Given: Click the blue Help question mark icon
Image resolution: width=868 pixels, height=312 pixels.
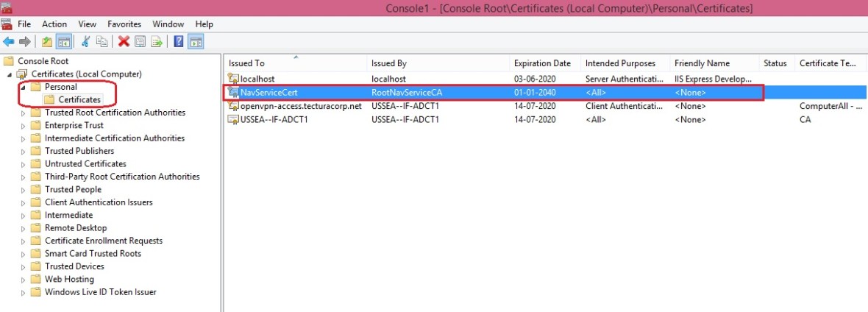Looking at the screenshot, I should (x=179, y=42).
